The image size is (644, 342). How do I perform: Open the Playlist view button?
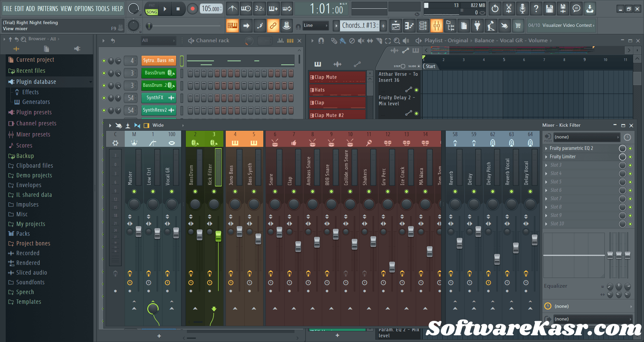396,25
